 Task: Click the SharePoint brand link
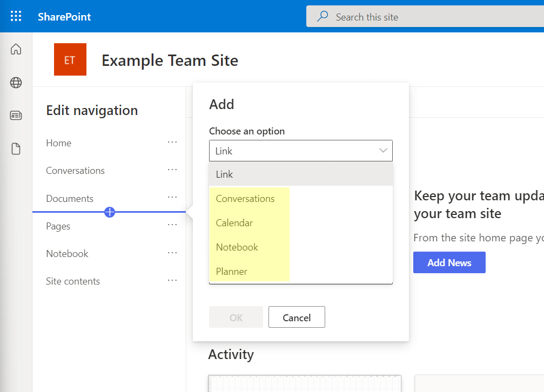pyautogui.click(x=64, y=17)
